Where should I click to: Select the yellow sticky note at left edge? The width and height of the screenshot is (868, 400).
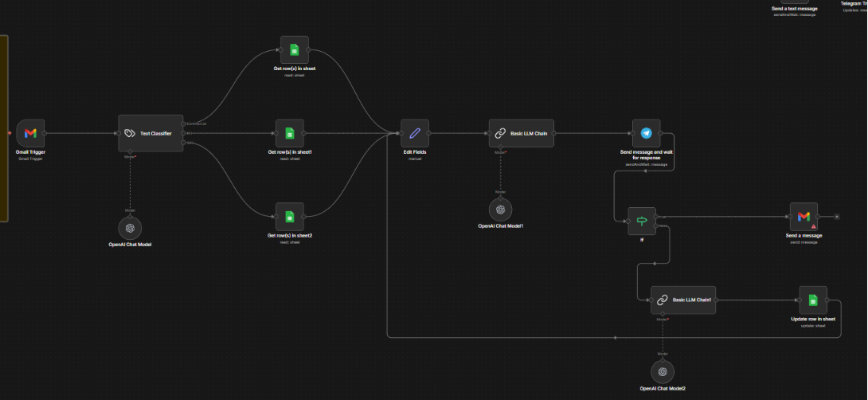[x=4, y=128]
